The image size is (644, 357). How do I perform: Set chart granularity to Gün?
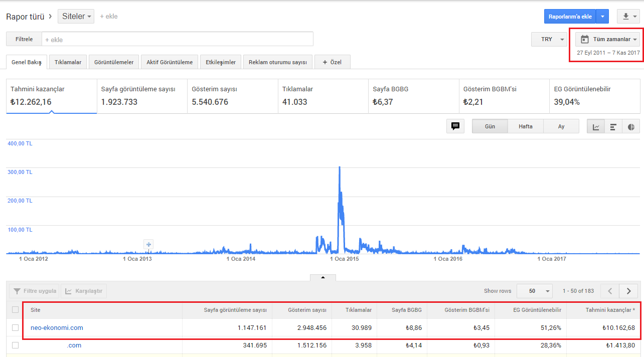tap(490, 126)
